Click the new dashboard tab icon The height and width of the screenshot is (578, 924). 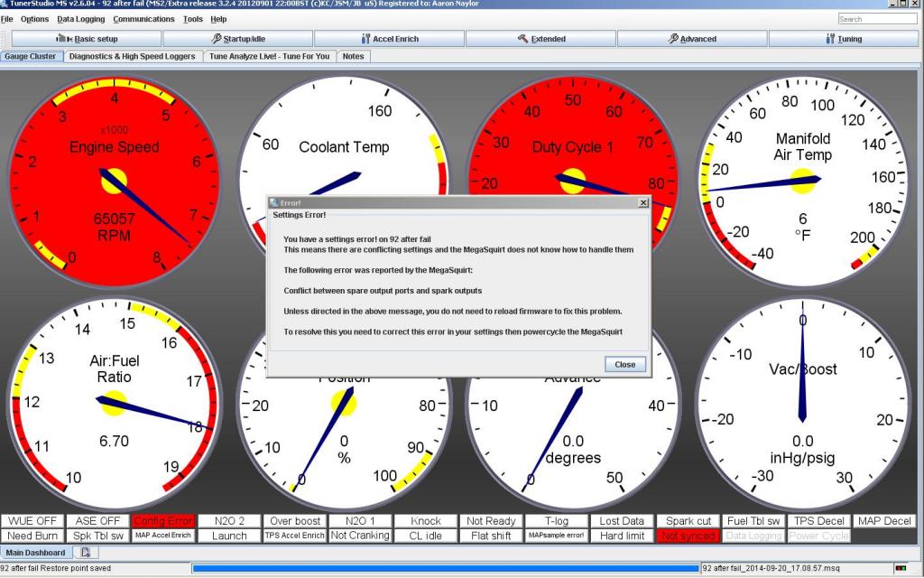(84, 552)
